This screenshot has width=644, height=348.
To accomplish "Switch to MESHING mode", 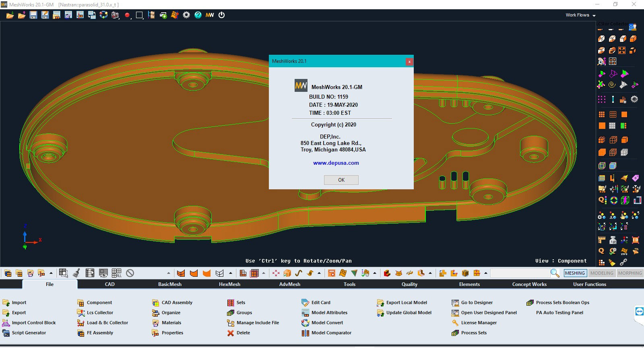I will coord(575,273).
